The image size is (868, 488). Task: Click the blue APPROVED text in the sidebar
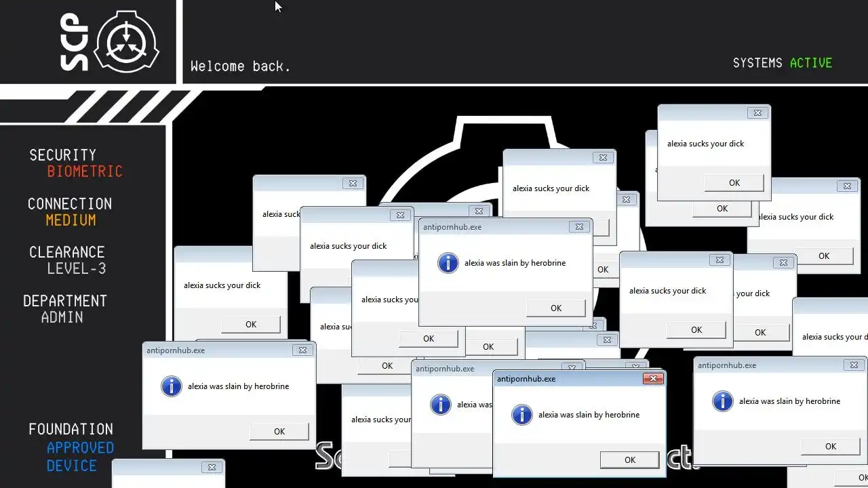[80, 448]
